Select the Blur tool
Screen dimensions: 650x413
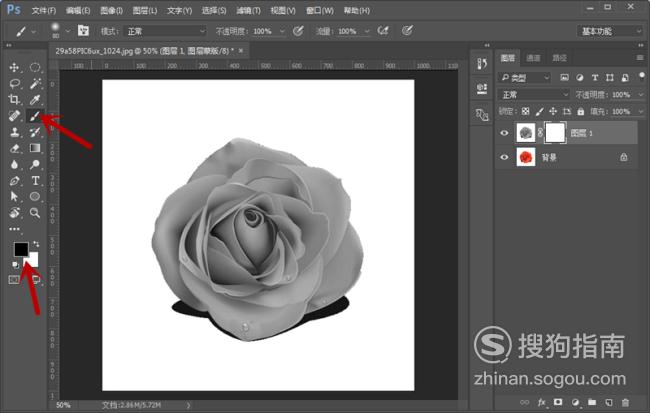14,165
